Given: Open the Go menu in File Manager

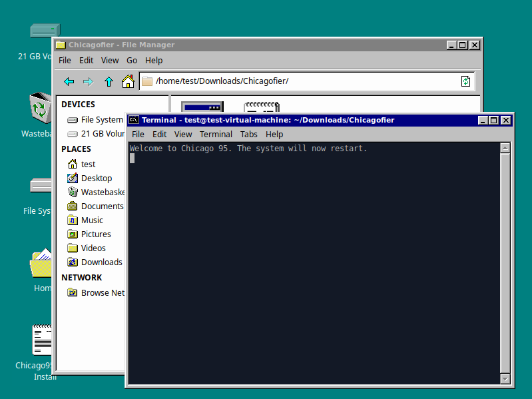Looking at the screenshot, I should point(132,61).
